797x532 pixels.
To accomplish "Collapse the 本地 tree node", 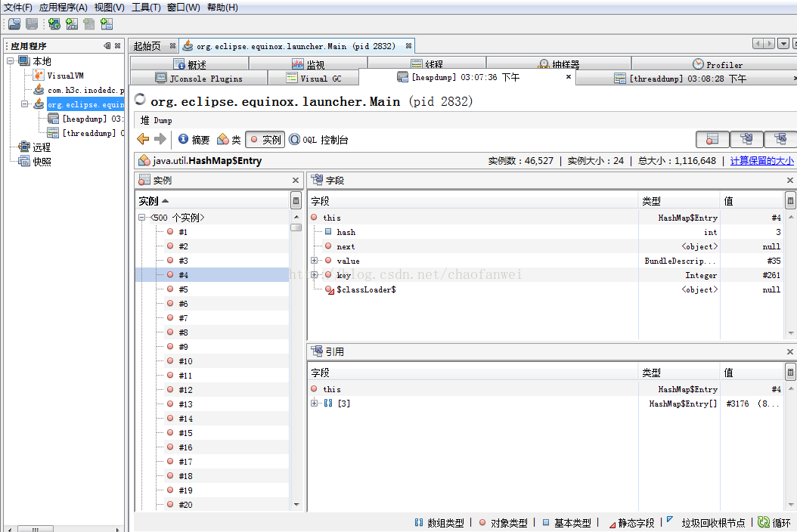I will (x=10, y=61).
